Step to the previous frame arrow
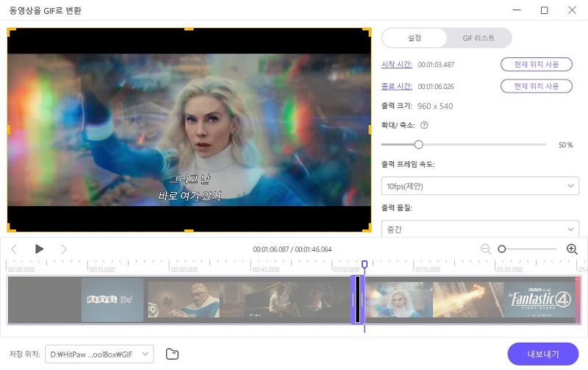Viewport: 588px width, 370px height. click(14, 249)
